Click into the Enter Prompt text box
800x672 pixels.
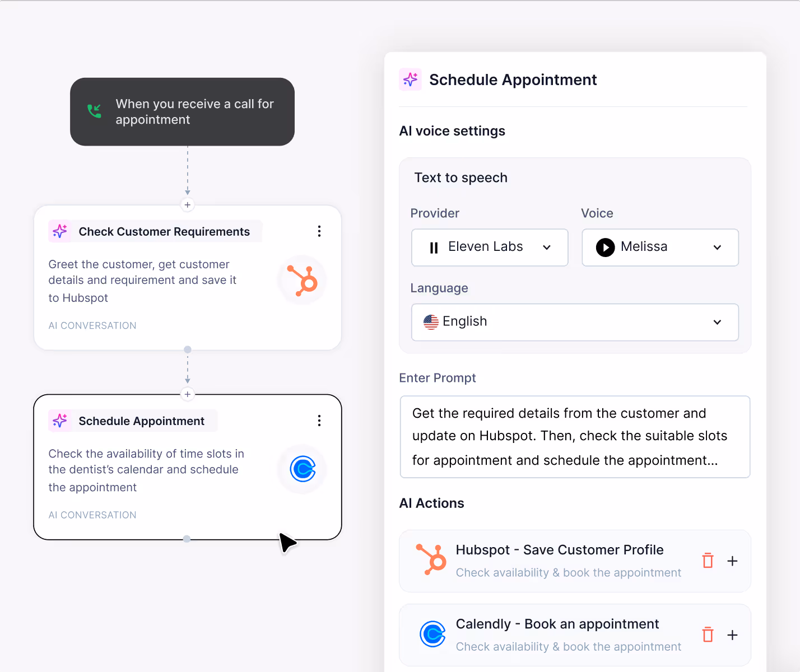point(575,437)
